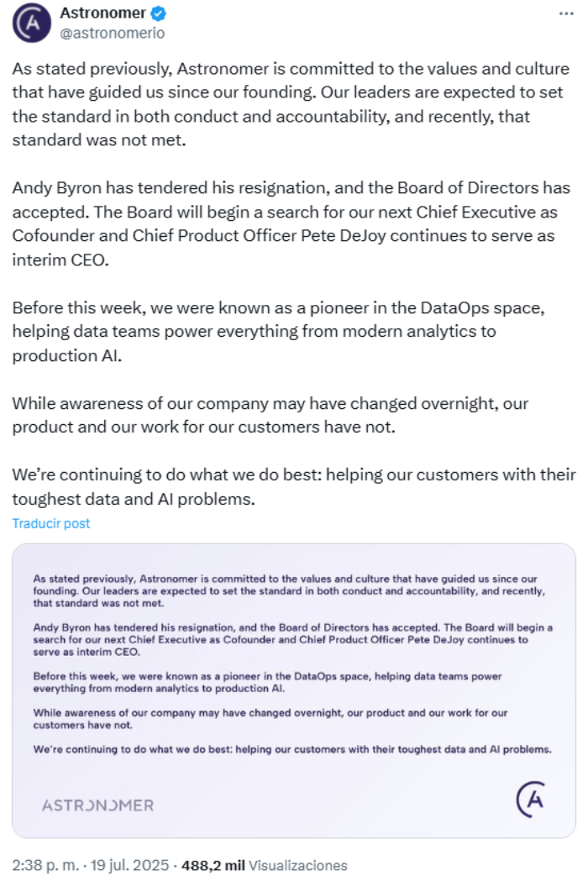Open the Astronomer display name link
This screenshot has height=881, width=588.
(102, 14)
